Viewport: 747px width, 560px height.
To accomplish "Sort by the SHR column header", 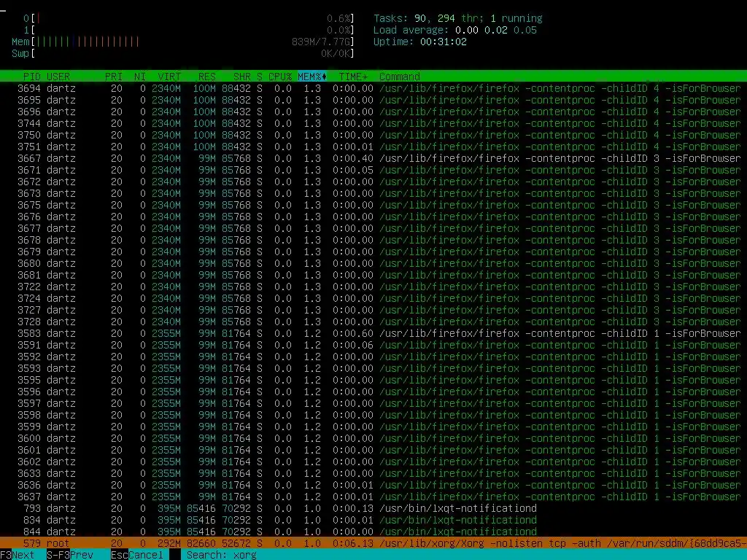I will click(242, 77).
